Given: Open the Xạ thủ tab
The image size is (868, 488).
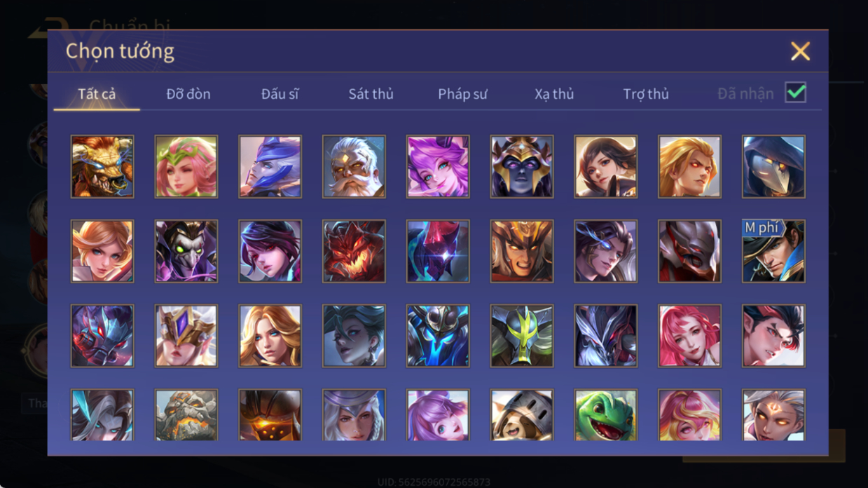Looking at the screenshot, I should (x=554, y=94).
